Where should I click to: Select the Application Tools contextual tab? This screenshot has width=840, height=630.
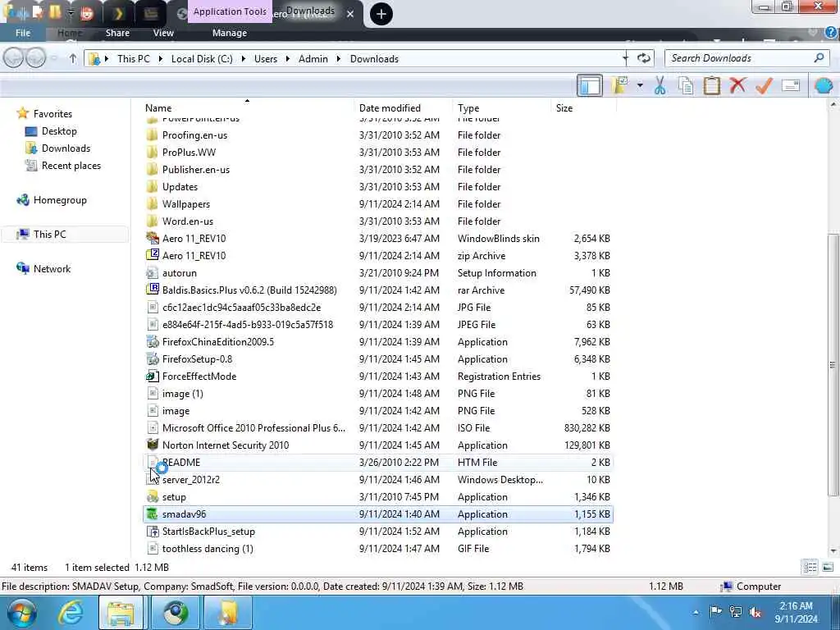click(230, 11)
